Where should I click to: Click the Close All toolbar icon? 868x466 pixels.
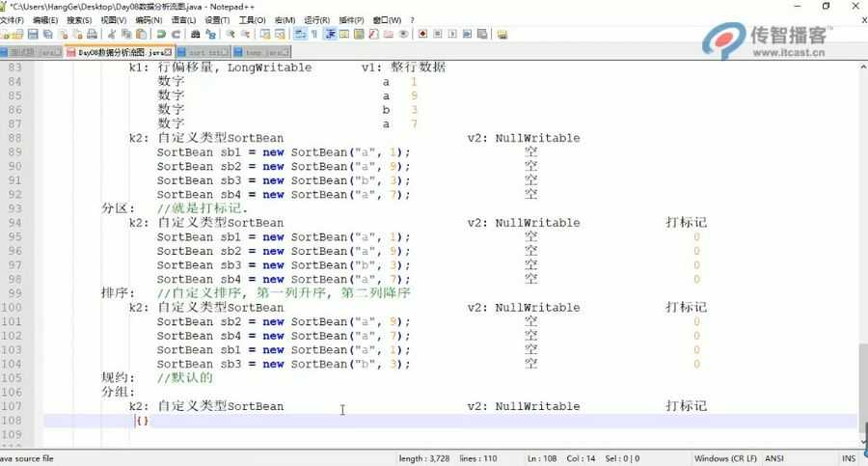click(77, 35)
